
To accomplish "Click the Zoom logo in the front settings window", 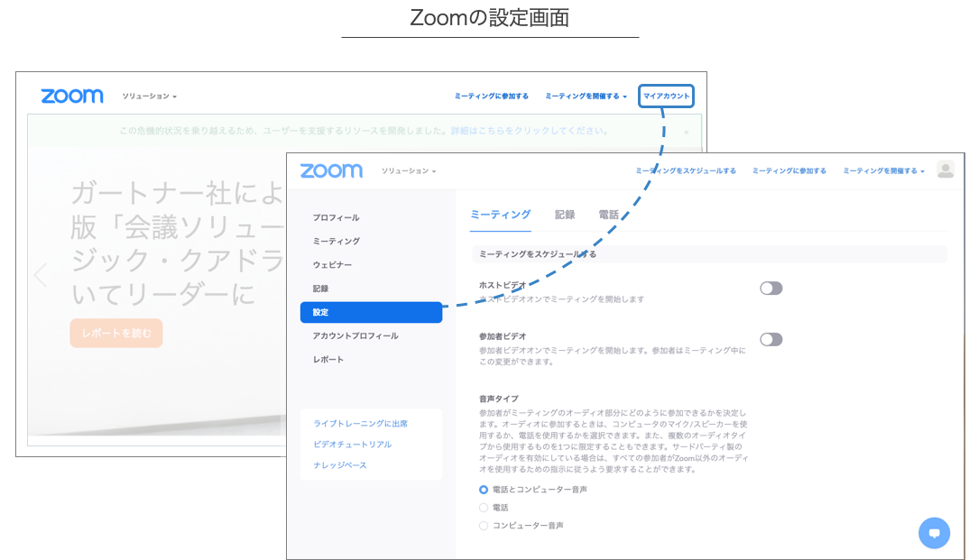I will tap(331, 170).
